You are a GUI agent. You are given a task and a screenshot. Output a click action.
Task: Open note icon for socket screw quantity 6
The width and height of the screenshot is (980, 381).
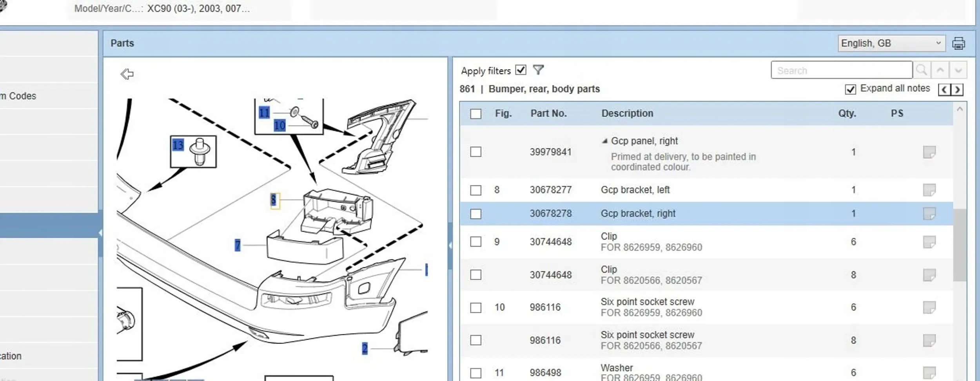point(929,307)
